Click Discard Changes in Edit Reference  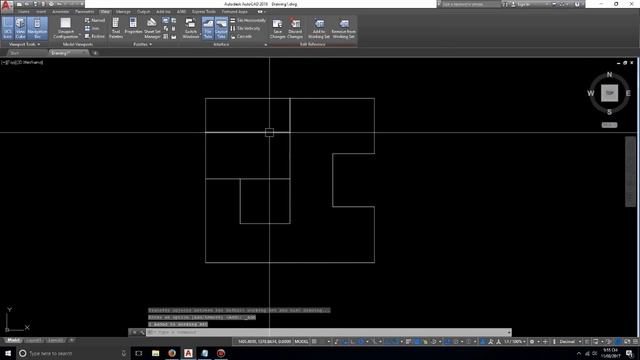click(x=295, y=29)
